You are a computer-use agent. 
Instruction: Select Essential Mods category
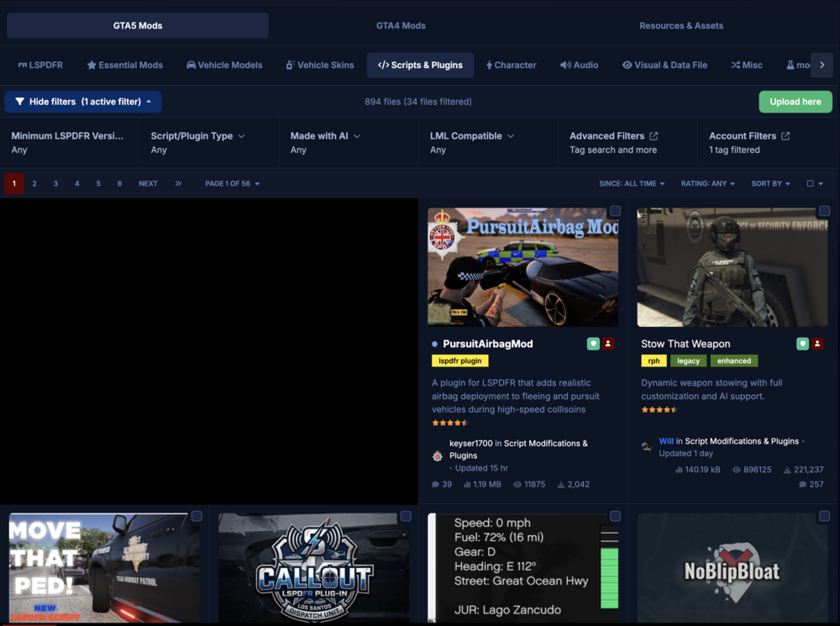point(125,65)
